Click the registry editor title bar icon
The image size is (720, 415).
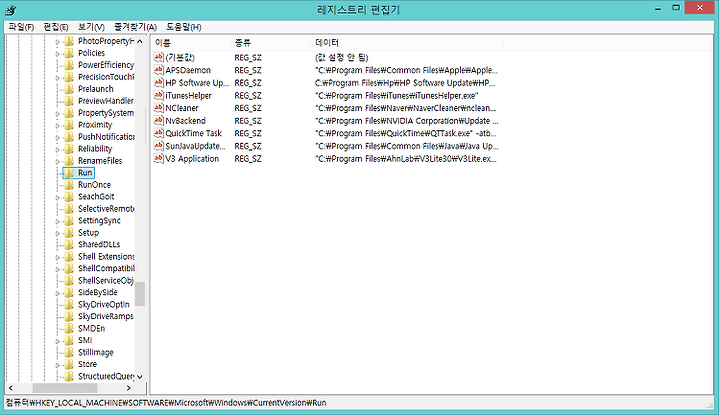coord(11,10)
